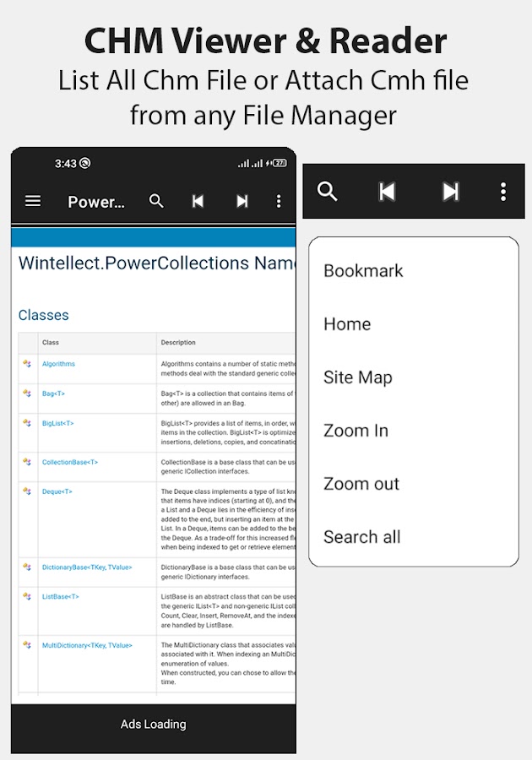532x760 pixels.
Task: Follow the BigList<T> link
Action: pos(57,423)
